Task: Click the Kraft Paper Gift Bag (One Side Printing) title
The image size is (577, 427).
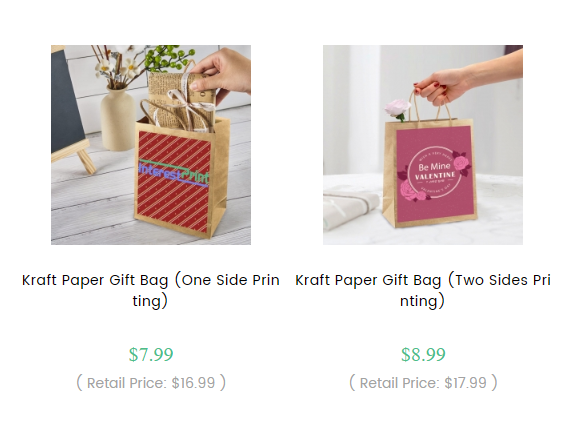Action: pyautogui.click(x=151, y=290)
